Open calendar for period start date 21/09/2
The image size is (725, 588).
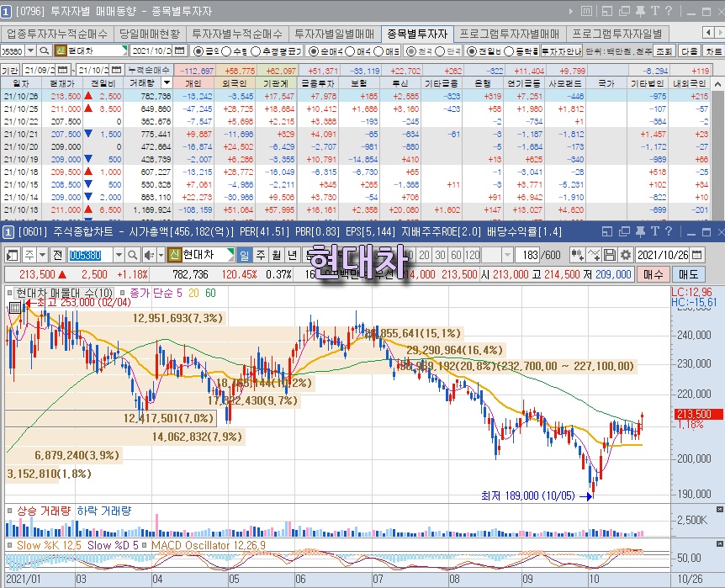tap(63, 71)
